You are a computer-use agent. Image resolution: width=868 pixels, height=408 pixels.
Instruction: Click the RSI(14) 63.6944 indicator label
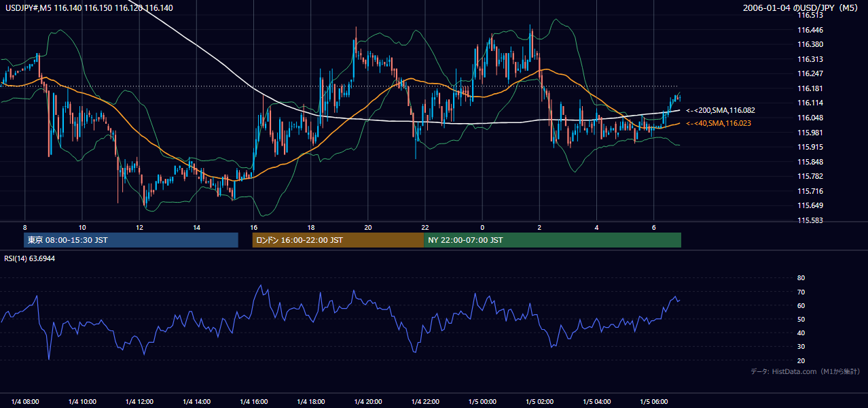tap(30, 258)
